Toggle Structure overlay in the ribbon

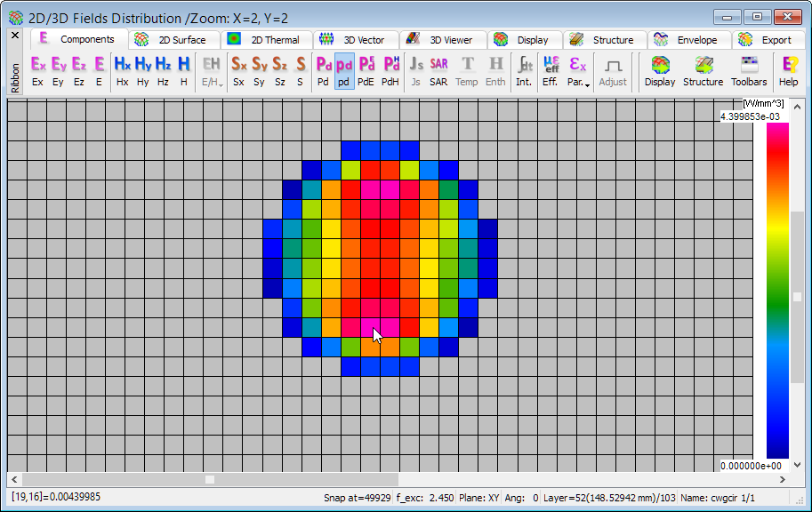(703, 71)
